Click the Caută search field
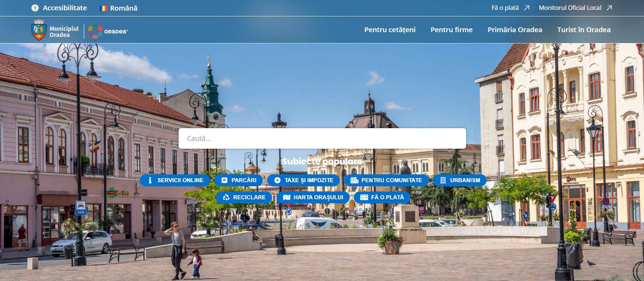The height and width of the screenshot is (281, 644). (x=322, y=138)
